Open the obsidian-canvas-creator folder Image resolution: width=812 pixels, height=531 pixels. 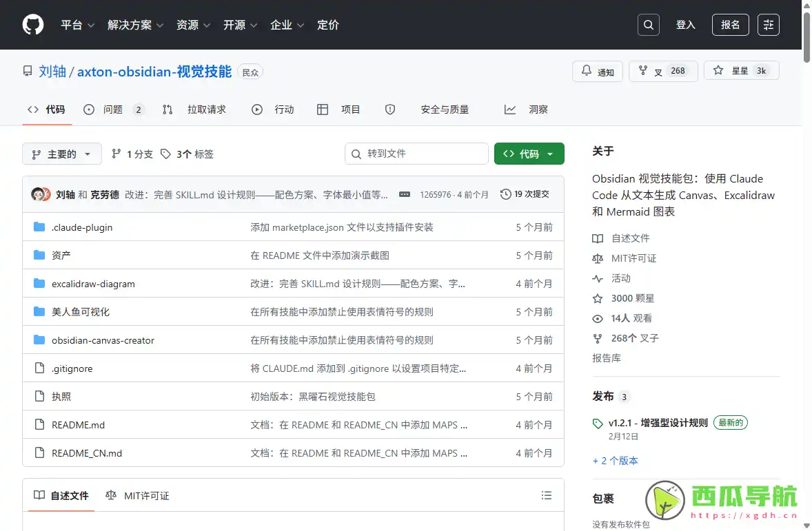coord(103,340)
